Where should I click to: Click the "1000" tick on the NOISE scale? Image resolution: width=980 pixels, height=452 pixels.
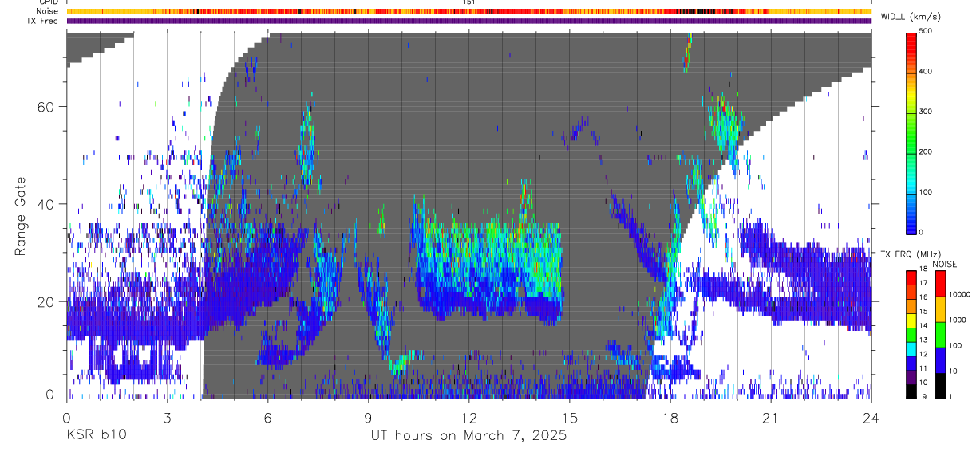click(958, 320)
